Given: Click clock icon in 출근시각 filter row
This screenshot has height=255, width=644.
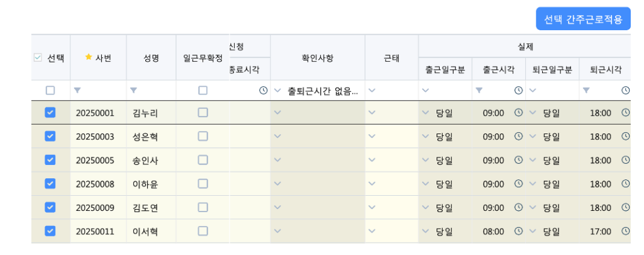Looking at the screenshot, I should (x=518, y=91).
